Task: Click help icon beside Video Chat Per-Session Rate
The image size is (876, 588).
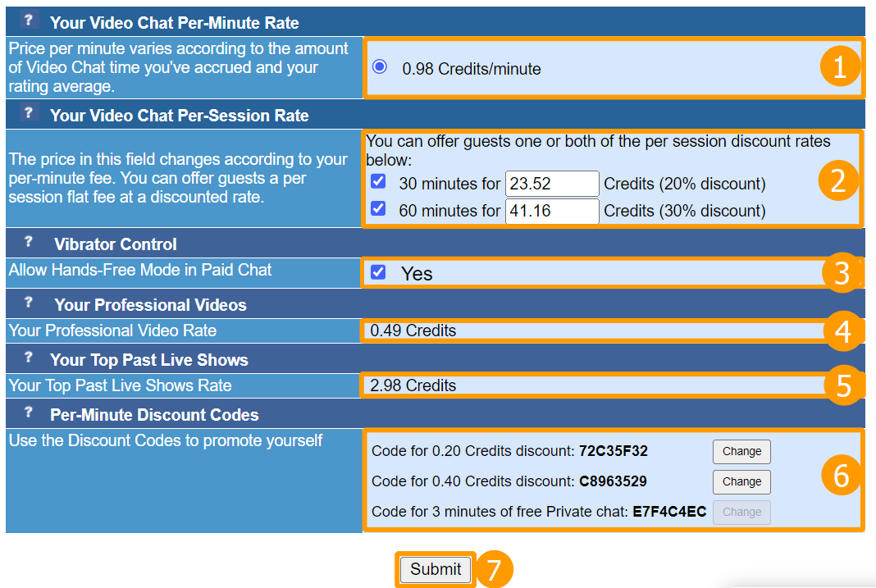Action: (x=29, y=113)
